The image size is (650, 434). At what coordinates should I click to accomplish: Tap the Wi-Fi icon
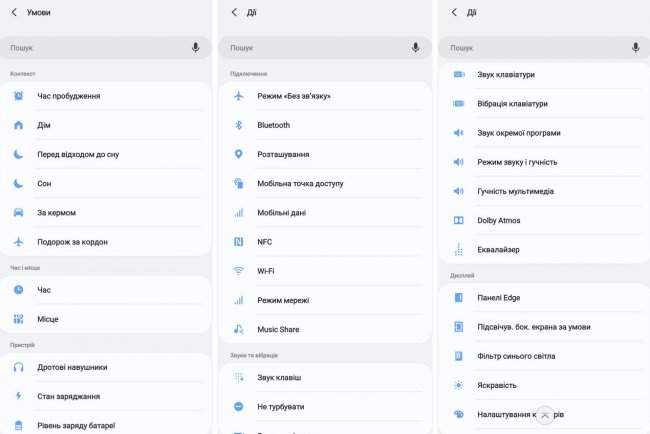coord(238,271)
